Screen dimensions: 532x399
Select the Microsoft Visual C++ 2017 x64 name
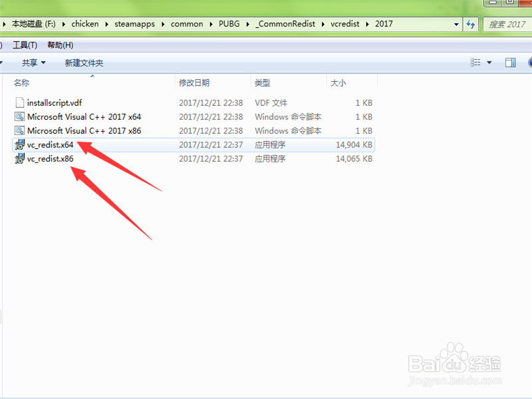84,117
